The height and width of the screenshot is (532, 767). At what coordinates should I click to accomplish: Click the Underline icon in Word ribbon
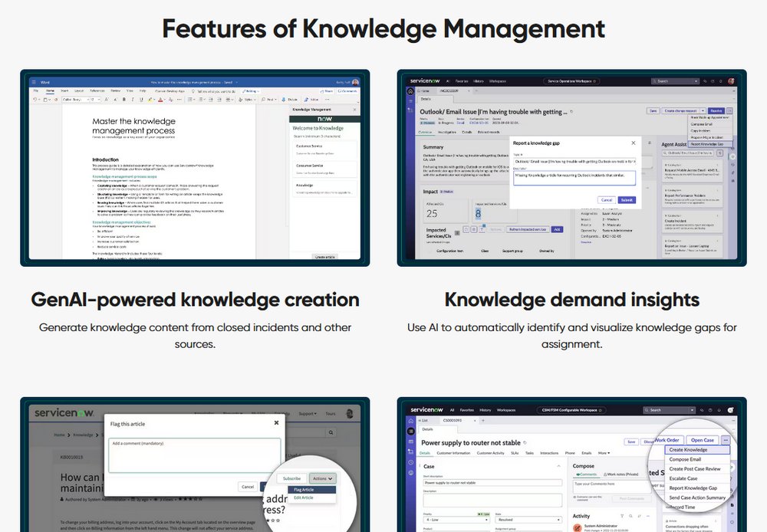(141, 99)
